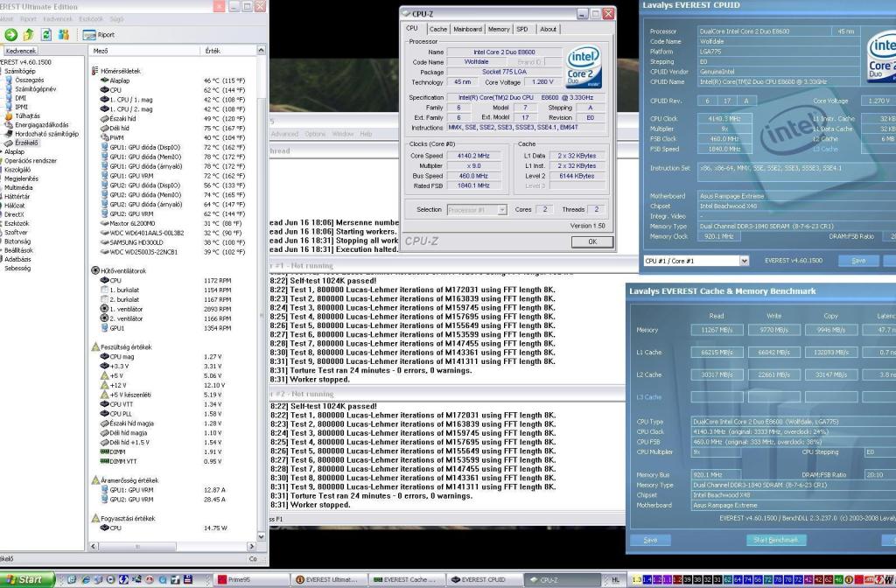The image size is (896, 588).
Task: Open the Multimédia tree node
Action: [x=18, y=187]
